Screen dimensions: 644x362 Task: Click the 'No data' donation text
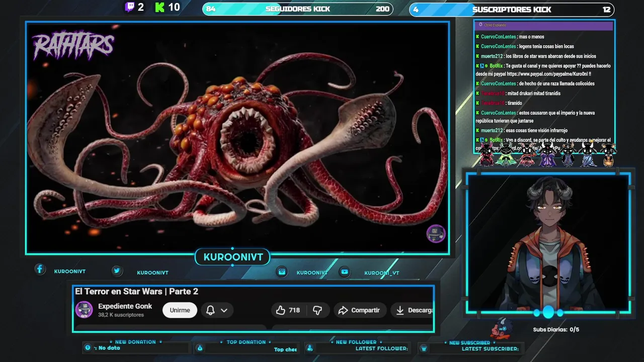109,348
